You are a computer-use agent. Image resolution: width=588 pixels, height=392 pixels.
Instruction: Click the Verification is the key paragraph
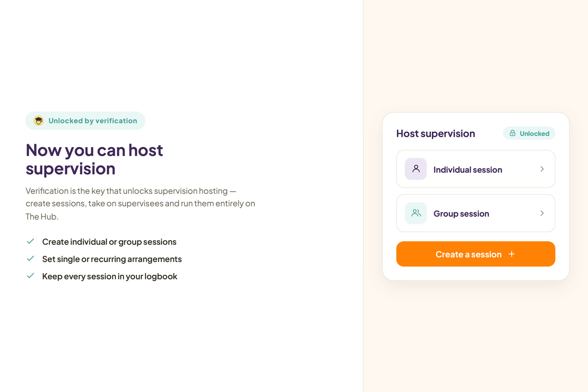141,203
